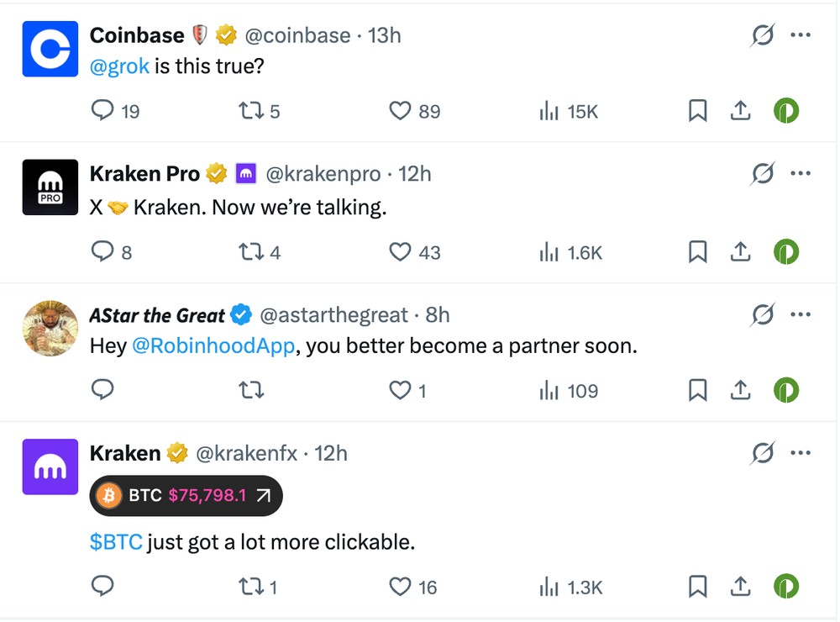Image resolution: width=840 pixels, height=622 pixels.
Task: Open the BTC $75,798.1 price pill
Action: (186, 495)
